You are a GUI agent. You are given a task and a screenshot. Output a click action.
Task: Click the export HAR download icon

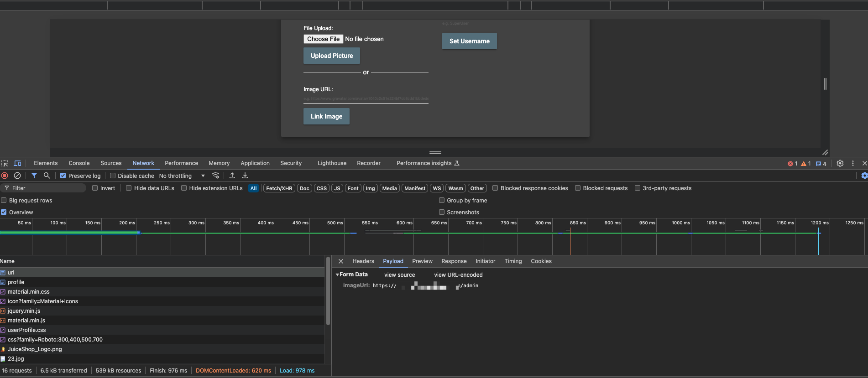click(245, 176)
